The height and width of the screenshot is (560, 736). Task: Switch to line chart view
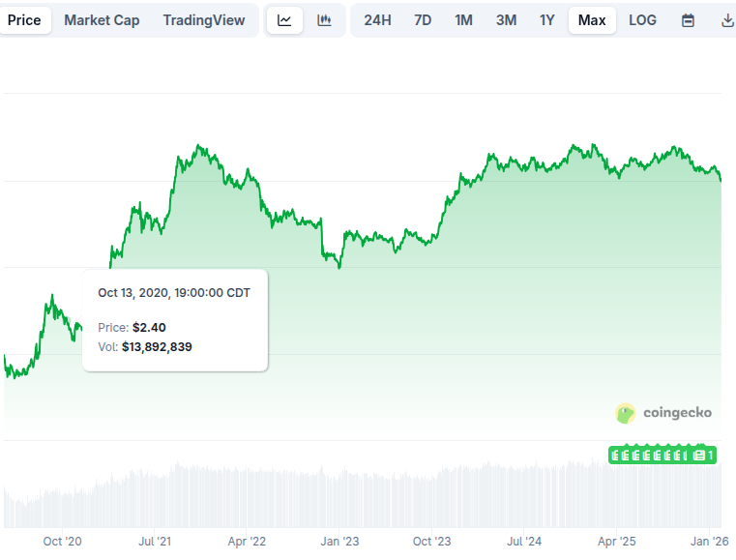[284, 20]
